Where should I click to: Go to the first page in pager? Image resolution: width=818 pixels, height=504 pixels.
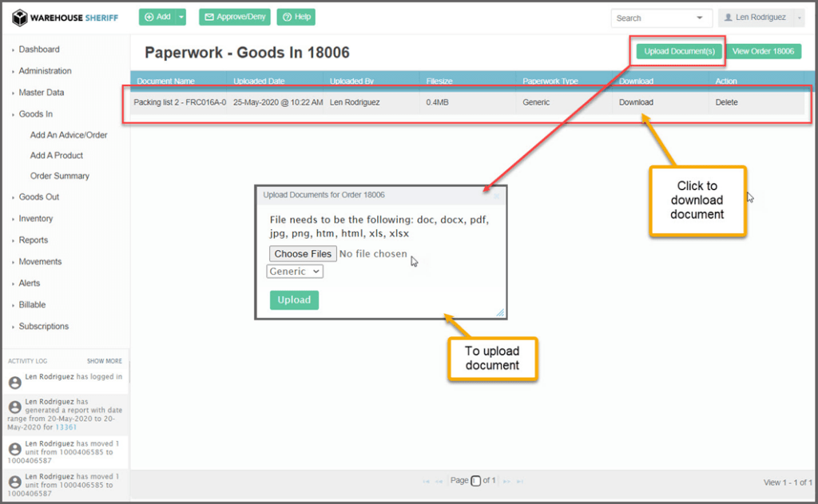(x=426, y=481)
